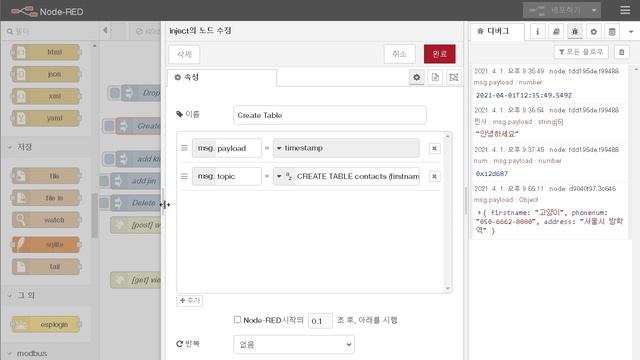Screen dimensions: 640x360
Task: Select the html node in the palette
Action: coord(46,52)
